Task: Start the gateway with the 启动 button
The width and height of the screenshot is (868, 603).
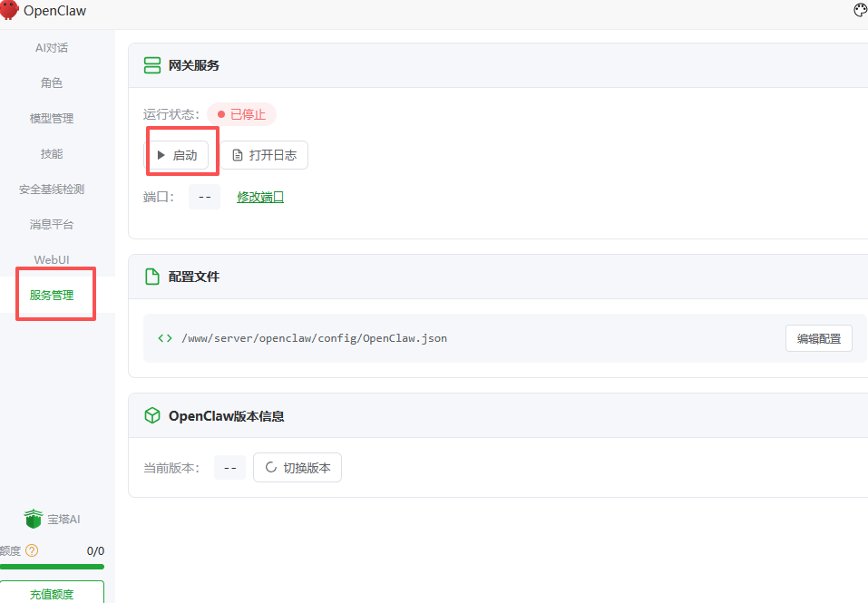Action: pos(181,154)
